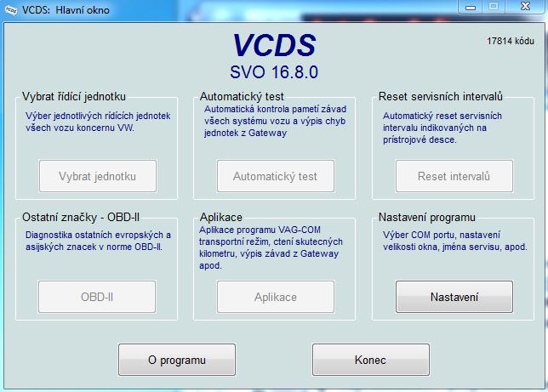Viewport: 548px width, 392px height.
Task: Close the VCDS Hlavní okno window
Action: [525, 6]
